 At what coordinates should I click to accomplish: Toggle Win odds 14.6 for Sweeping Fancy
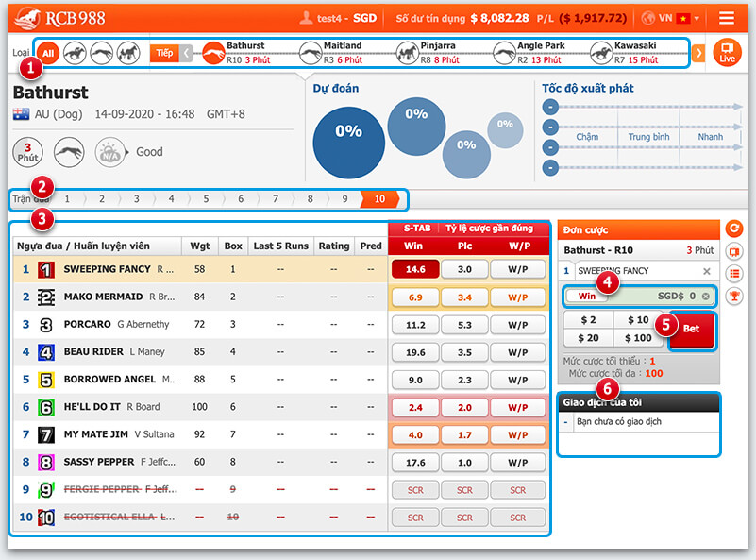(x=413, y=269)
